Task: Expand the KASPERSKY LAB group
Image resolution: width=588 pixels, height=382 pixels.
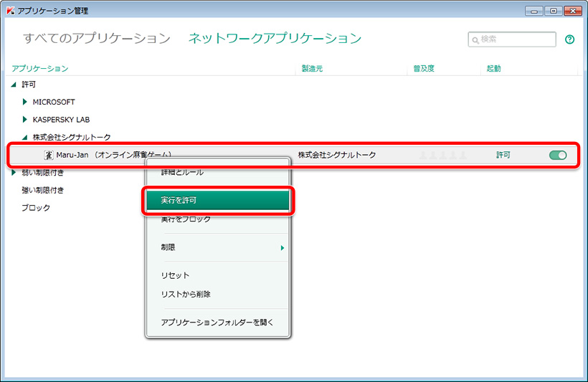Action: pyautogui.click(x=25, y=119)
